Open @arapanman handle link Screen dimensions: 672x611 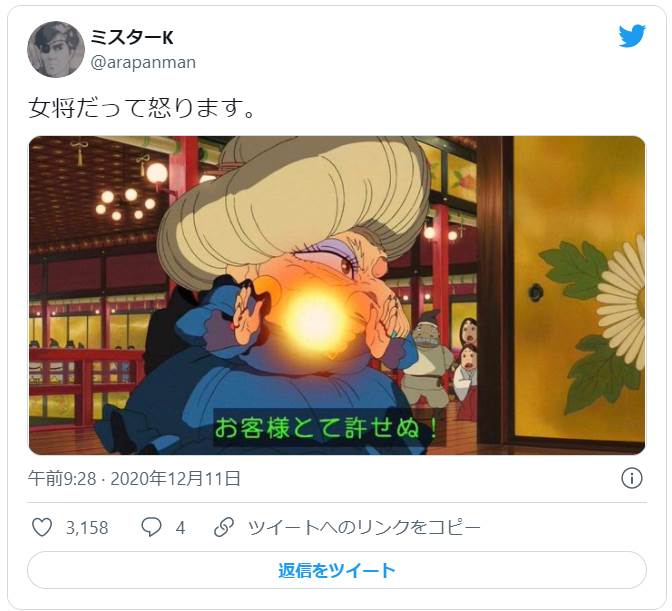[143, 63]
